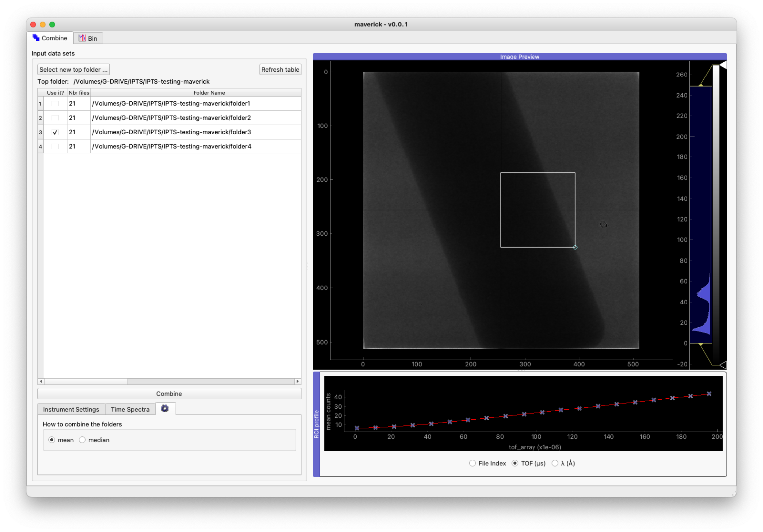The height and width of the screenshot is (532, 763).
Task: Uncheck the Use it checkbox for folder3
Action: pos(55,132)
